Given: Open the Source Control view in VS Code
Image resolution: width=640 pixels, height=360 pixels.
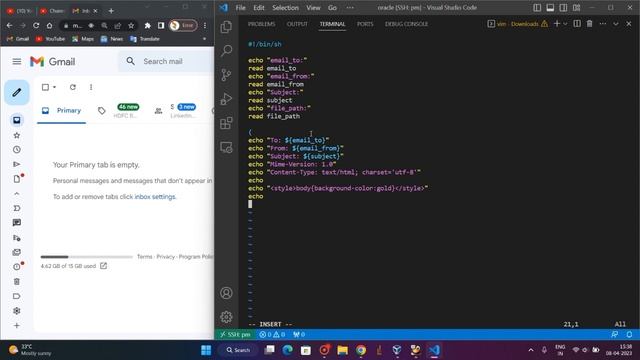Looking at the screenshot, I should (226, 75).
